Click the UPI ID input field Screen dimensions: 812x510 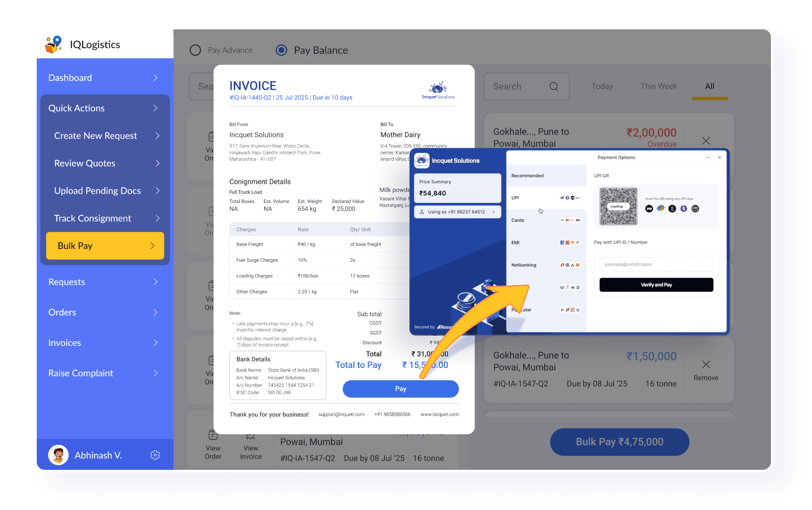tap(656, 264)
